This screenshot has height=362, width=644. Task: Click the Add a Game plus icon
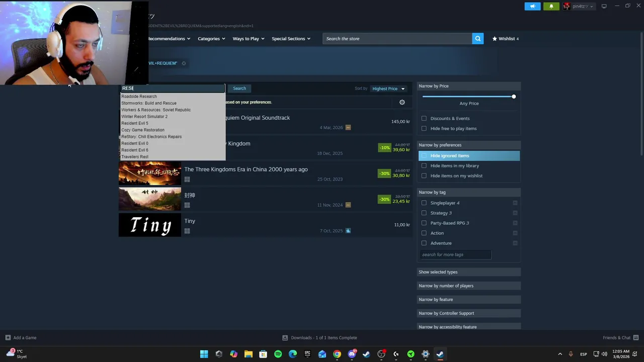[8, 338]
